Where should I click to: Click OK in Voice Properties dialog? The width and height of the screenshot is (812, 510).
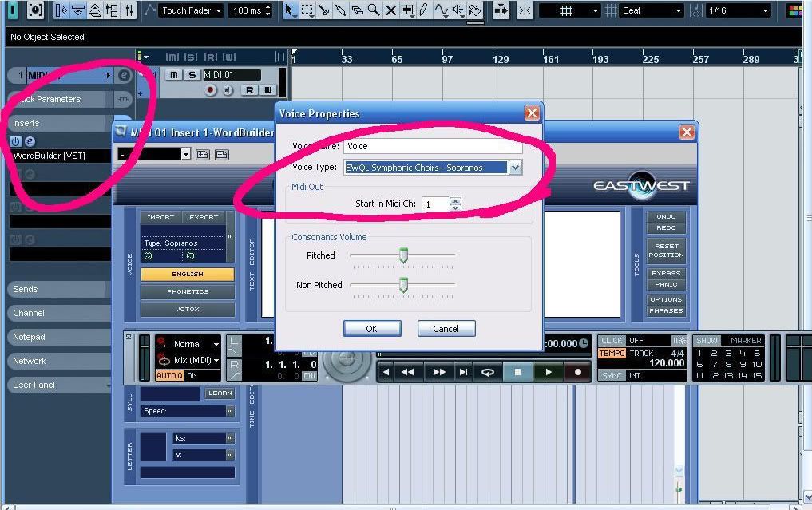[372, 329]
